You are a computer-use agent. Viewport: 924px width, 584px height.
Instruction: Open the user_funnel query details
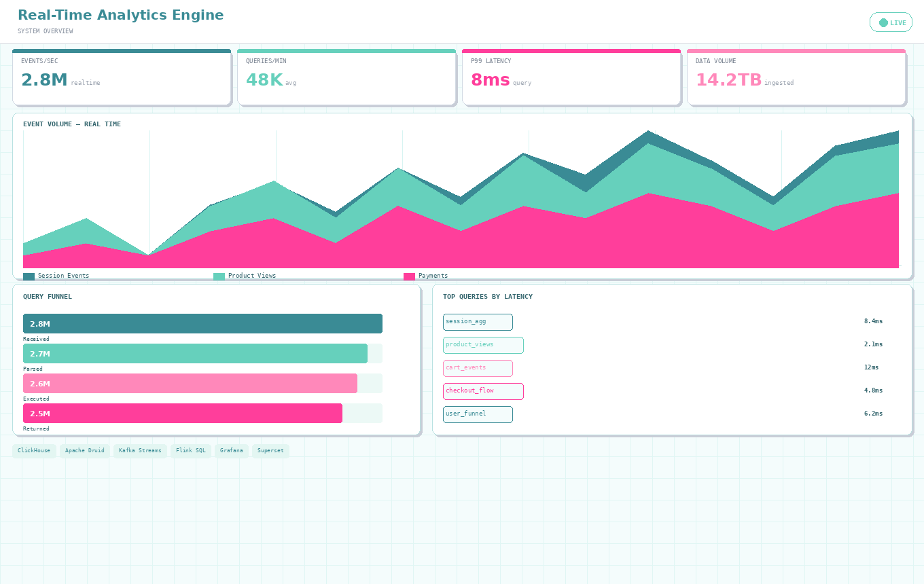pyautogui.click(x=478, y=414)
